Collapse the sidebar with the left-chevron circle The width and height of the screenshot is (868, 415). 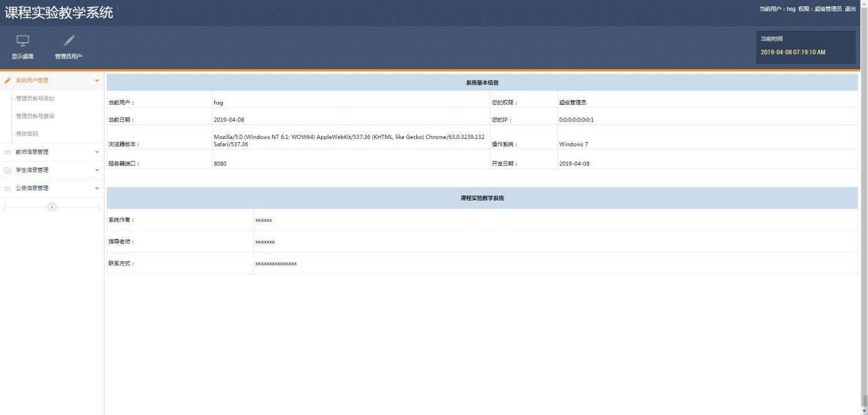tap(52, 207)
